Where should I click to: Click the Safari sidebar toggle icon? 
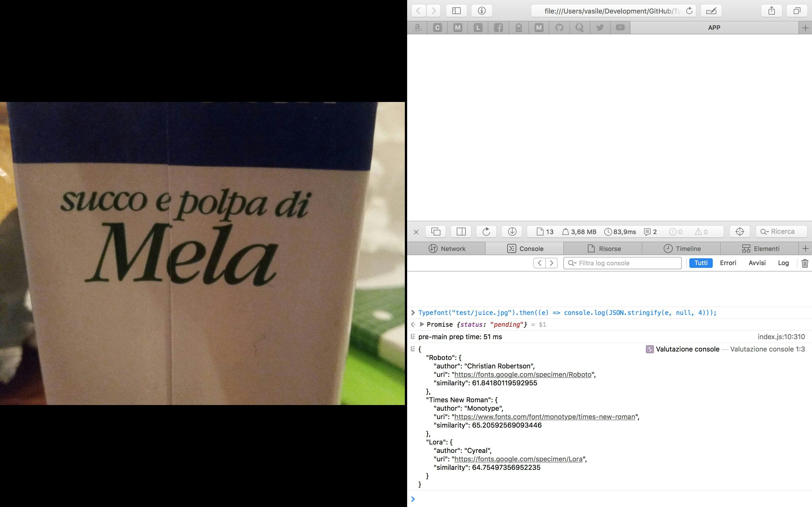(x=456, y=11)
